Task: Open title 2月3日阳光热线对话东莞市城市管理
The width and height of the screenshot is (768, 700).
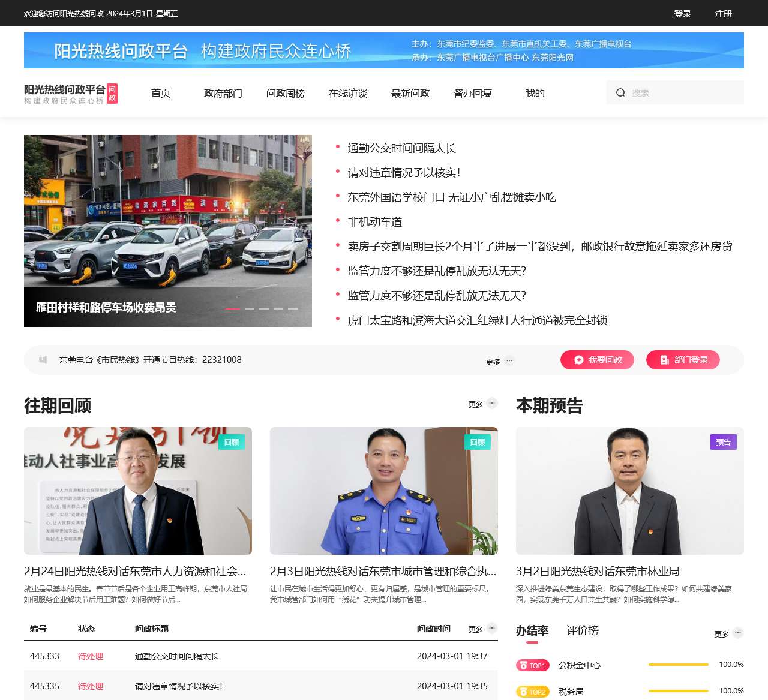Action: pyautogui.click(x=383, y=571)
